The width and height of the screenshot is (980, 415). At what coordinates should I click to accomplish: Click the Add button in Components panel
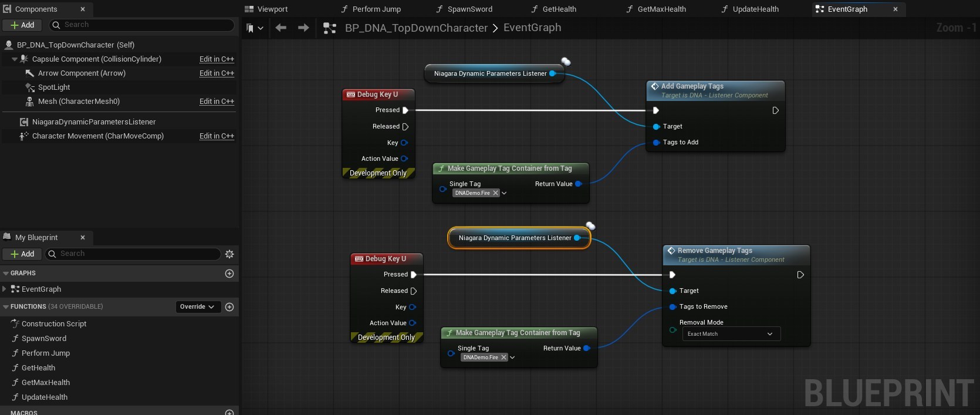click(x=22, y=25)
